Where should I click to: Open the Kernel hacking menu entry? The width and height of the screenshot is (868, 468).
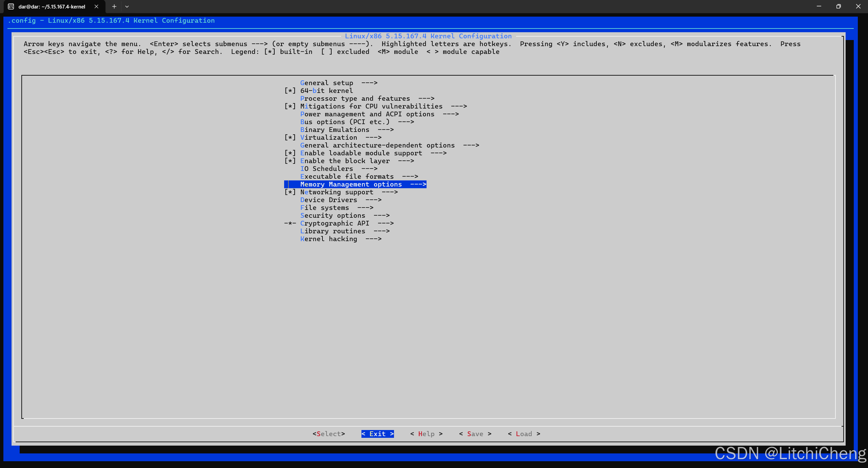329,239
